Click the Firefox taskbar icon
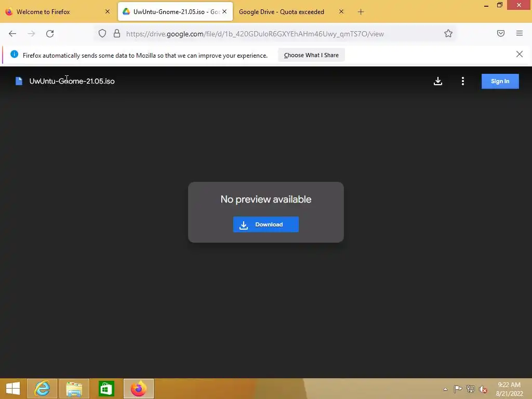The width and height of the screenshot is (532, 399). 138,389
